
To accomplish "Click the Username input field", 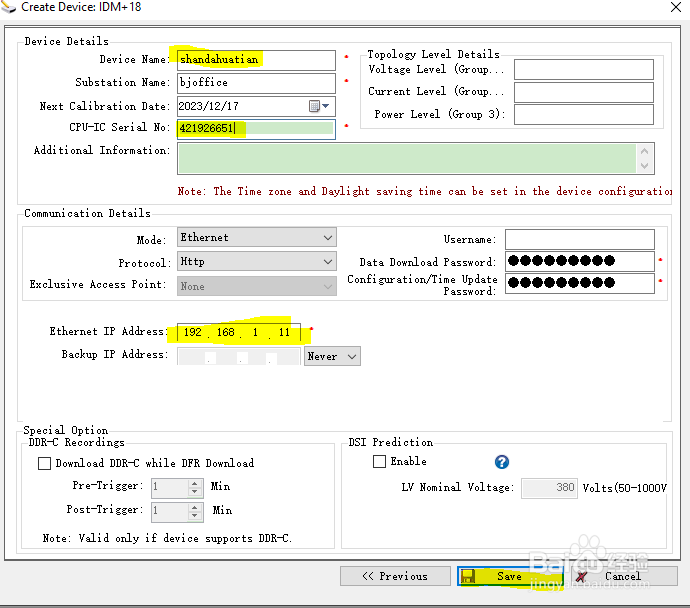I will pos(580,239).
